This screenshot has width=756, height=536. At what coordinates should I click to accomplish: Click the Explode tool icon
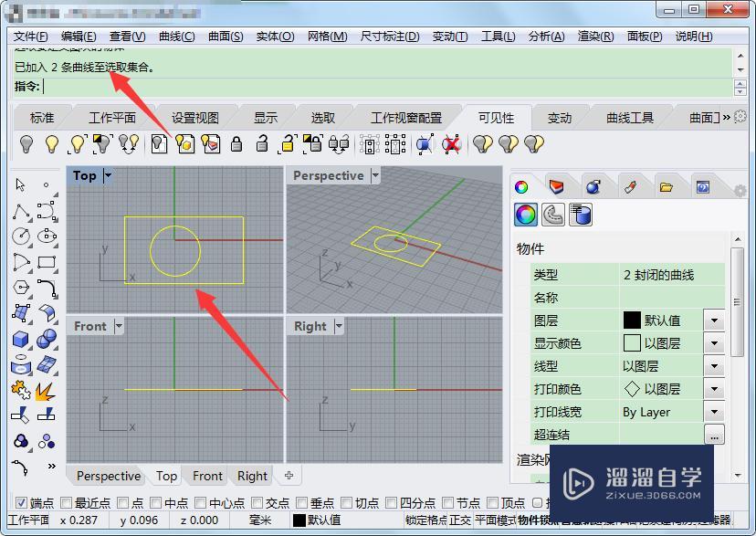[46, 391]
